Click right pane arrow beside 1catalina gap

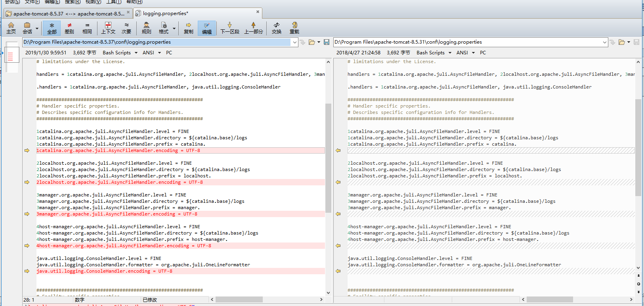pyautogui.click(x=338, y=150)
